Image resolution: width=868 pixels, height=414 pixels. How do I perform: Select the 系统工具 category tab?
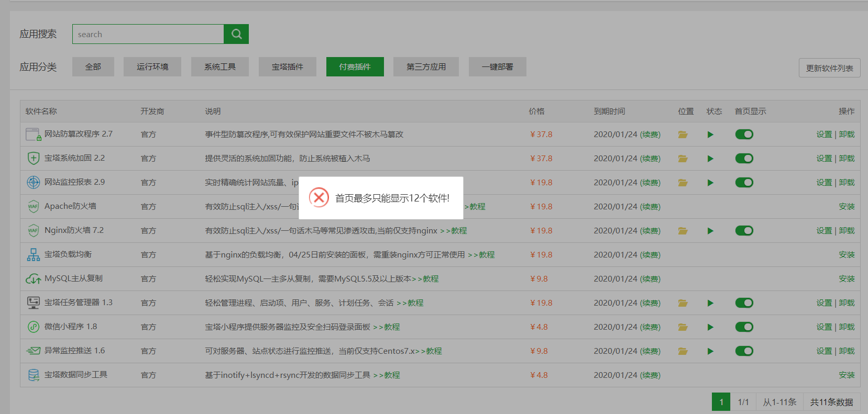220,67
